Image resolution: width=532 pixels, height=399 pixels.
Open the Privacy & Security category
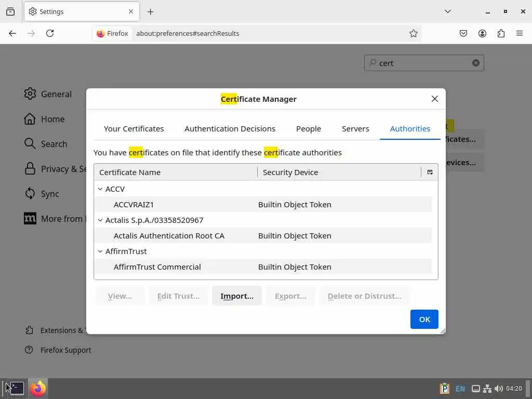pyautogui.click(x=55, y=169)
